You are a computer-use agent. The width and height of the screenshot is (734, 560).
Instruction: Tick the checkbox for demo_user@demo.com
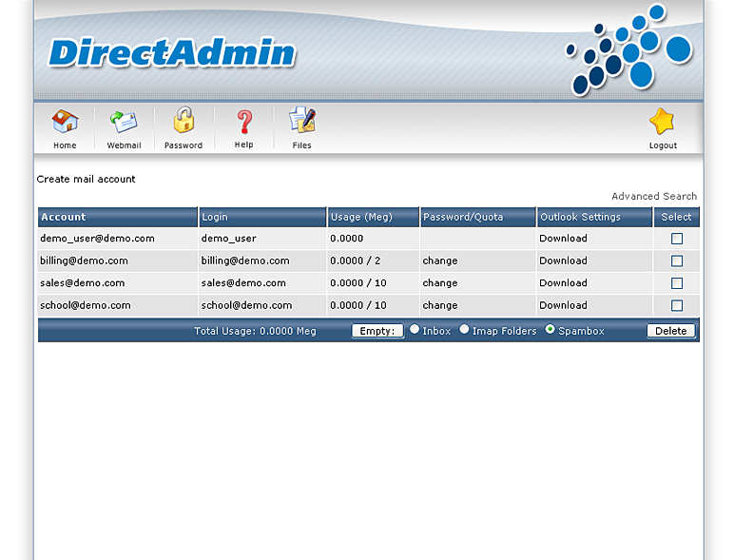pos(677,239)
